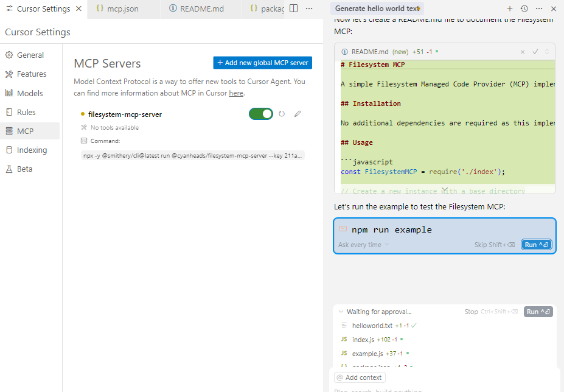This screenshot has width=564, height=392.
Task: Open editor more actions ellipsis
Action: tap(309, 9)
